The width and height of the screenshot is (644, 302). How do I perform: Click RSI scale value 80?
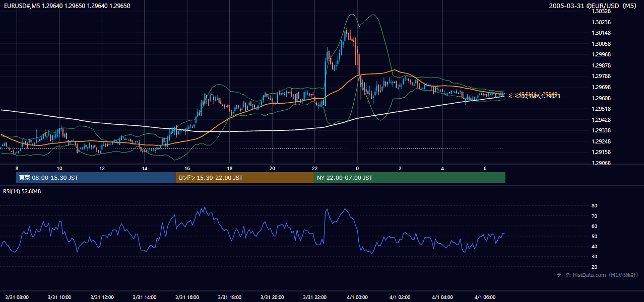coord(595,206)
